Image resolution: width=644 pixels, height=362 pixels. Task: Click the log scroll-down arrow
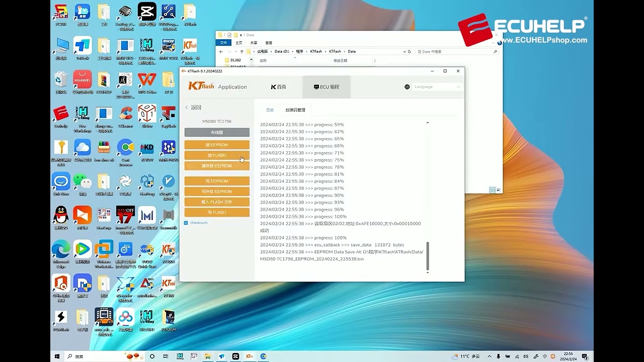click(428, 273)
